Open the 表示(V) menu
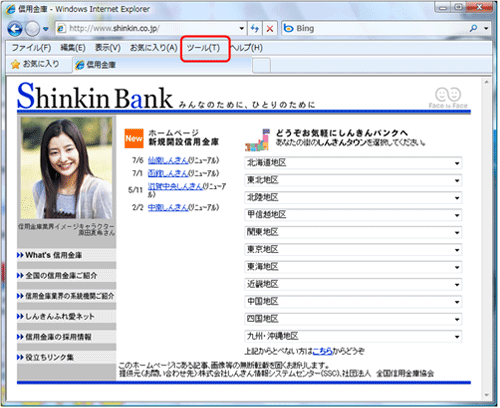 tap(107, 48)
